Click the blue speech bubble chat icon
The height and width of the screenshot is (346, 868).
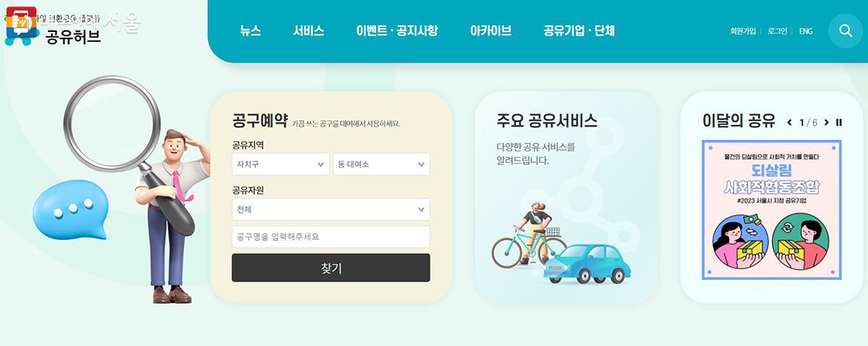69,211
